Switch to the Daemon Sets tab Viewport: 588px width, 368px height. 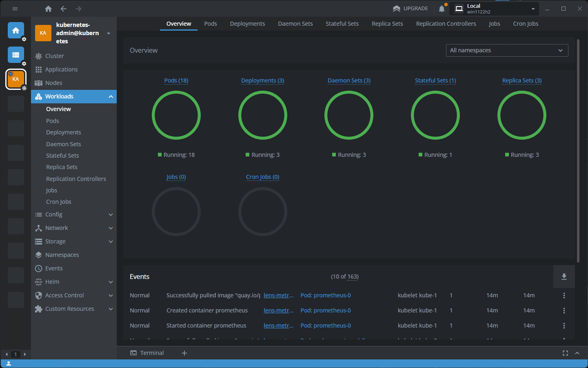[x=295, y=24]
